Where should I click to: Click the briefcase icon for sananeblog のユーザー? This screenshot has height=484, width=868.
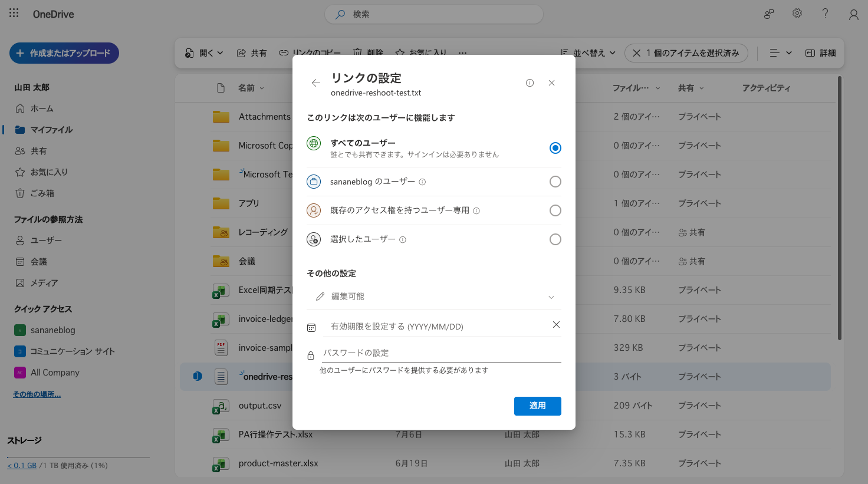pos(314,182)
